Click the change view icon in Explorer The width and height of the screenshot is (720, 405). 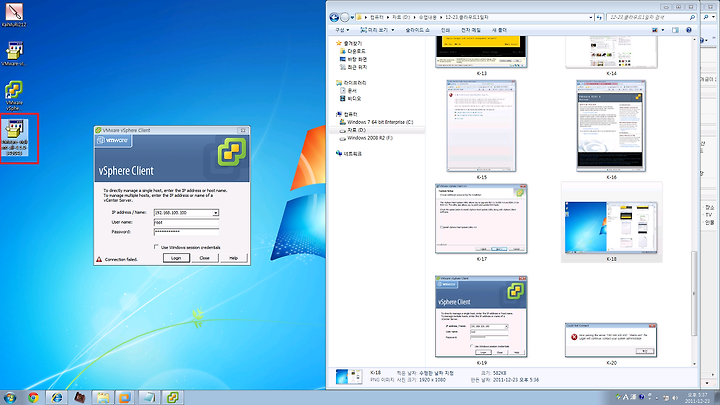pyautogui.click(x=655, y=30)
